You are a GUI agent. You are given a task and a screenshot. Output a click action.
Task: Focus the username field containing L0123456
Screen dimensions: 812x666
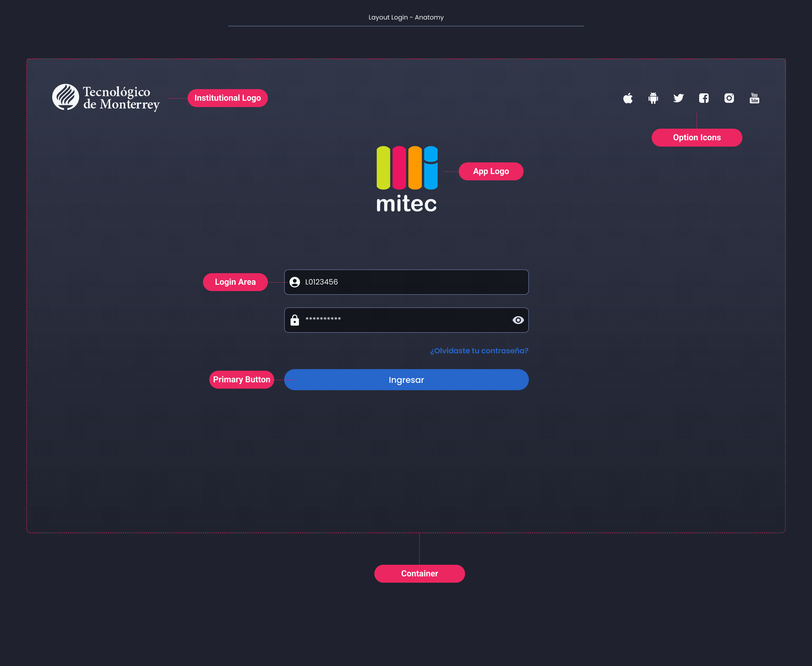pos(406,282)
